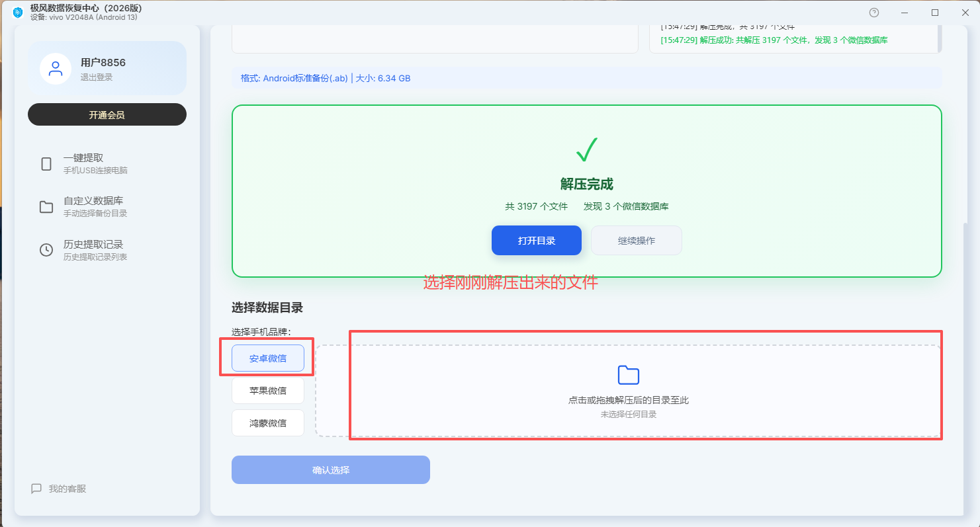Click the app shield logo icon

[18, 13]
